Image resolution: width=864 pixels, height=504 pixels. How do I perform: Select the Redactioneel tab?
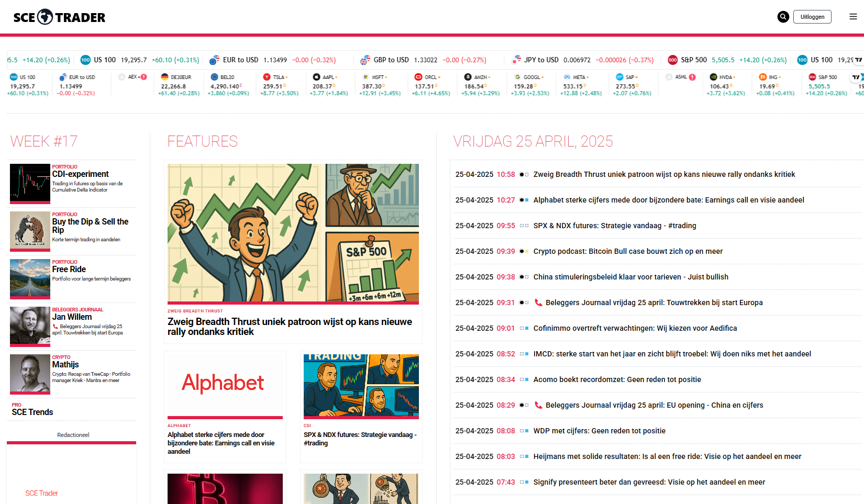click(73, 435)
